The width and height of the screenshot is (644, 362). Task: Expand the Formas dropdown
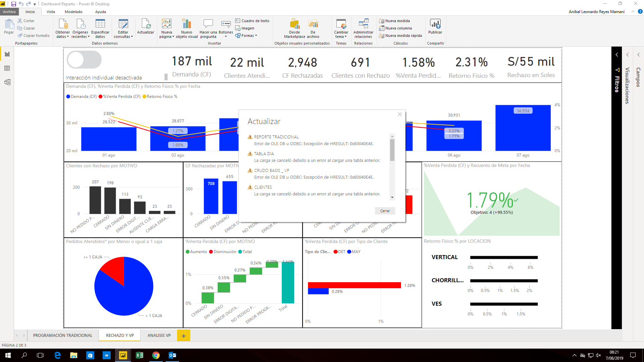246,36
